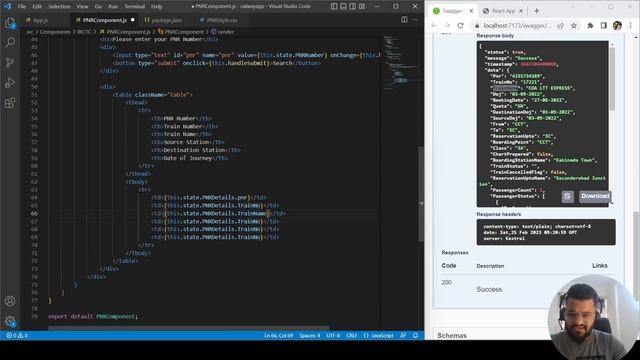The height and width of the screenshot is (360, 640).
Task: Open the Run and Debug view
Action: [10, 82]
